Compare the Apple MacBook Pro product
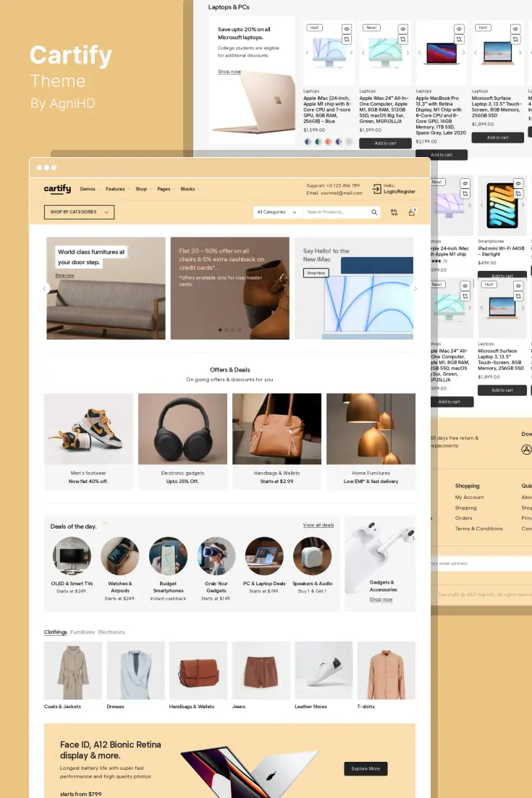This screenshot has height=798, width=532. [459, 39]
